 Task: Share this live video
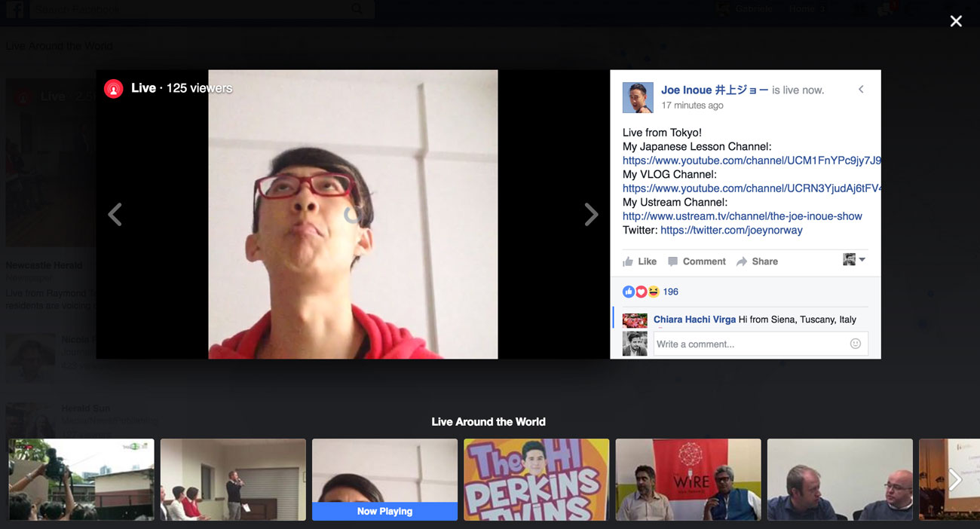(757, 261)
